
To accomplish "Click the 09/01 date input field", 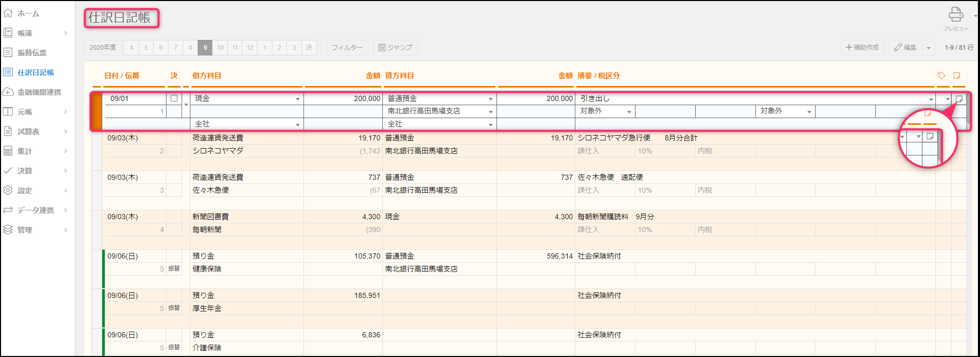I will tap(135, 98).
